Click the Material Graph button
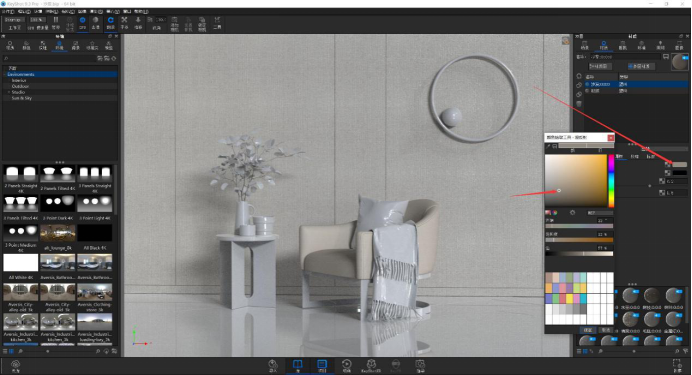The image size is (692, 375). [600, 66]
